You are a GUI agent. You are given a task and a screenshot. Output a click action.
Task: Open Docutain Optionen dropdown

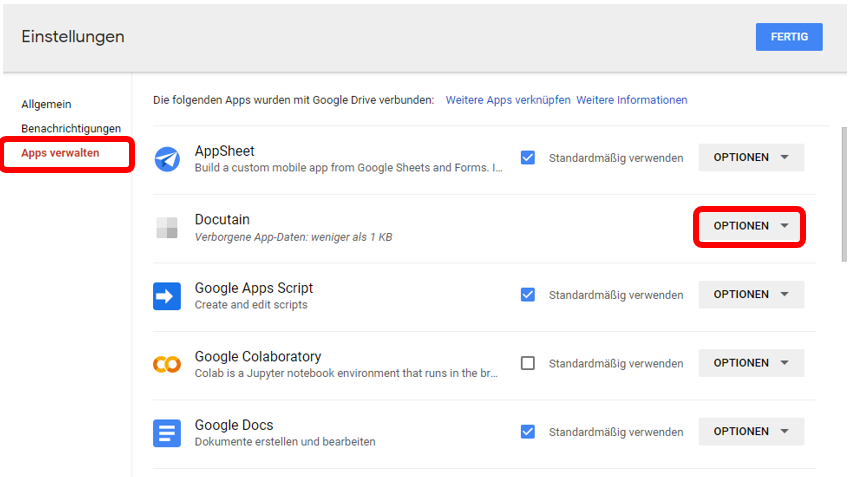click(x=751, y=226)
